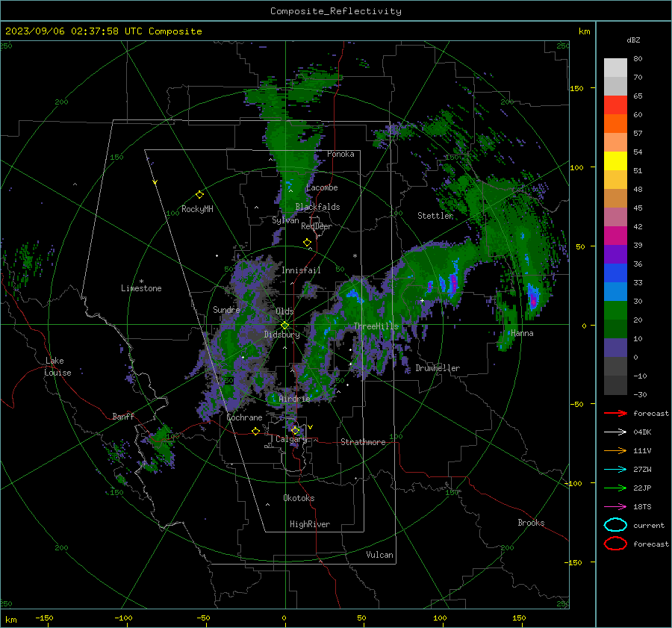
Task: Click the red 'forecast' ellipse icon
Action: 615,544
